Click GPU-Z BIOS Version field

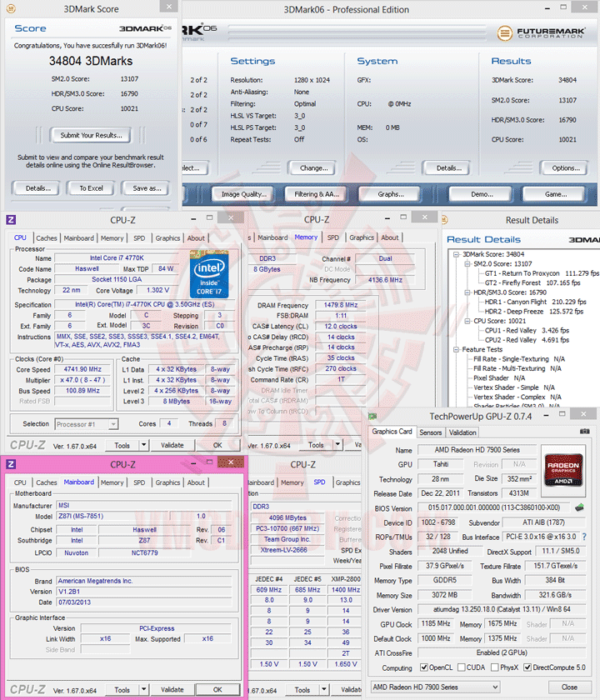click(493, 507)
